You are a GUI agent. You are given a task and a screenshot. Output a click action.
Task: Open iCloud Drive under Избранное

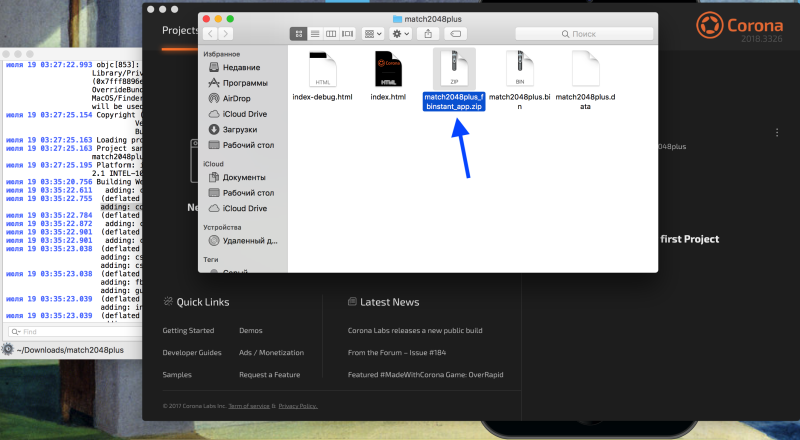click(x=238, y=114)
